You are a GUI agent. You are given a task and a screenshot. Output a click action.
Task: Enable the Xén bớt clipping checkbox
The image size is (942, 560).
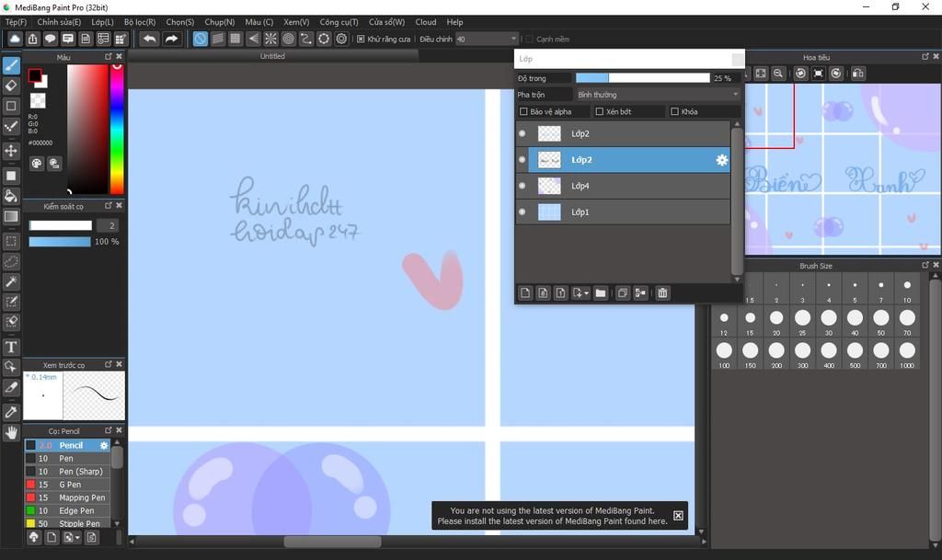point(599,111)
